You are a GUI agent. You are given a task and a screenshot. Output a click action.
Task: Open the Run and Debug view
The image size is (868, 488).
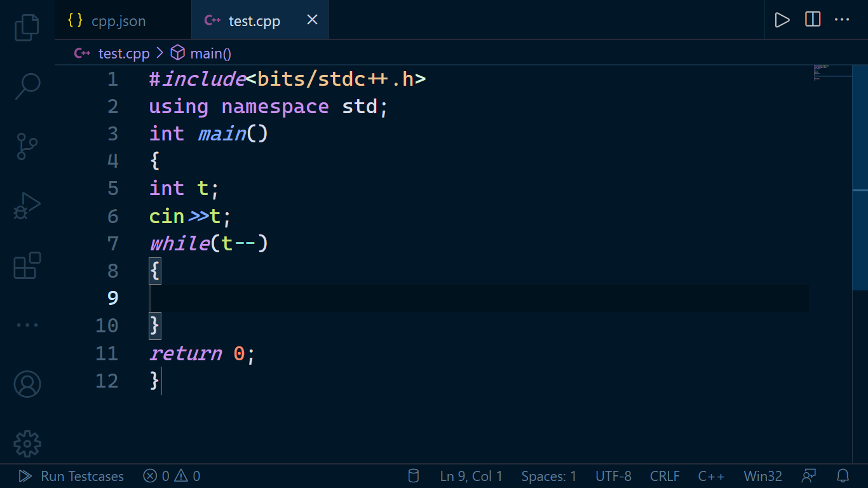coord(27,205)
